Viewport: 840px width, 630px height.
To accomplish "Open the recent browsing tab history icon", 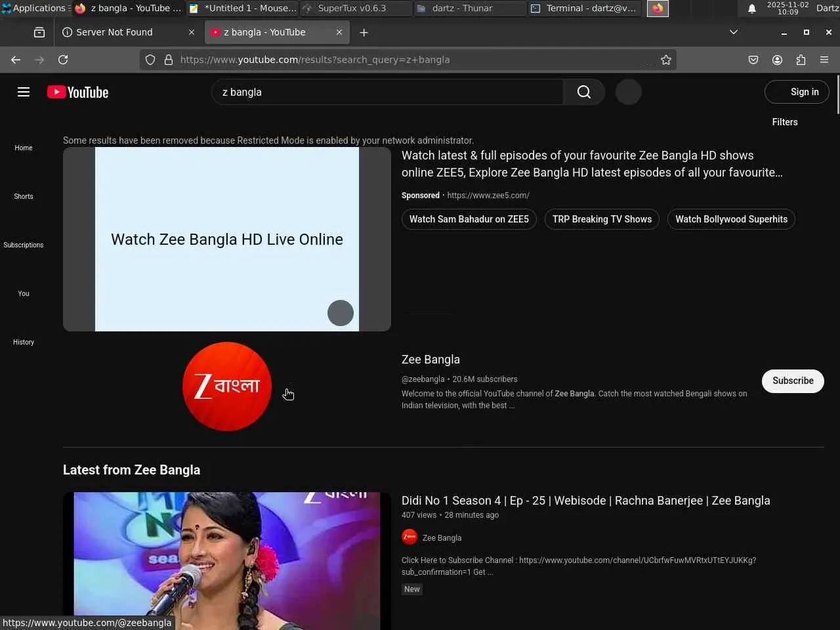I will coord(39,32).
